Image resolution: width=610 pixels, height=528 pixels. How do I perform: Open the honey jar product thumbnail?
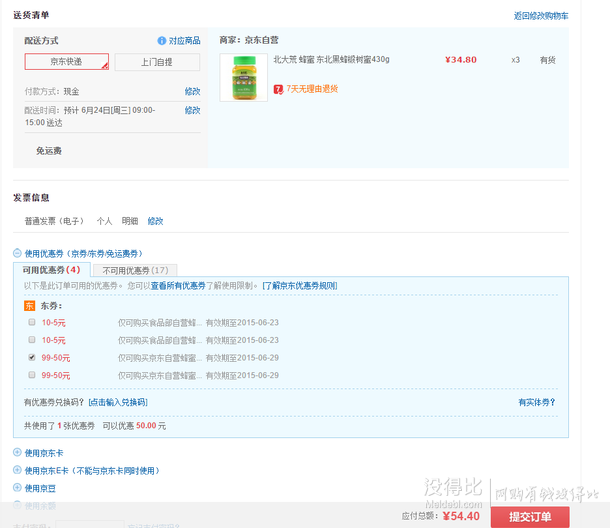coord(244,77)
